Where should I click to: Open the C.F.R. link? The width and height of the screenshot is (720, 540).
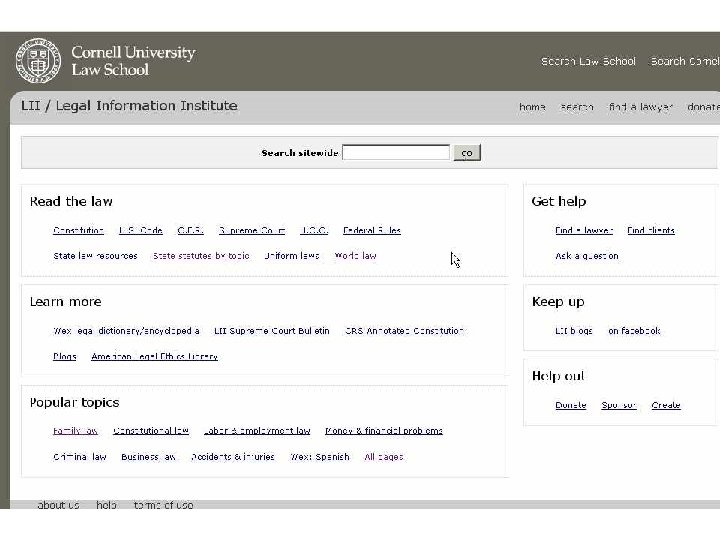click(191, 230)
